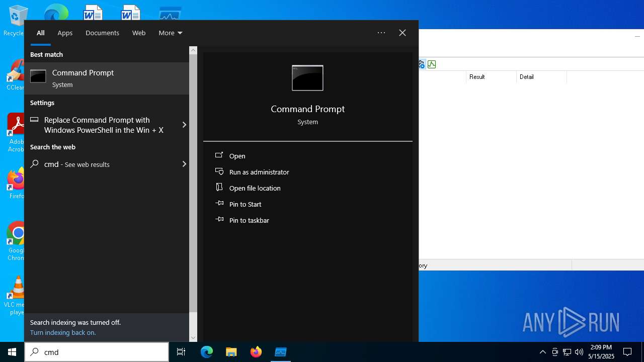Show hidden system tray icons
Viewport: 644px width, 362px height.
(x=542, y=352)
